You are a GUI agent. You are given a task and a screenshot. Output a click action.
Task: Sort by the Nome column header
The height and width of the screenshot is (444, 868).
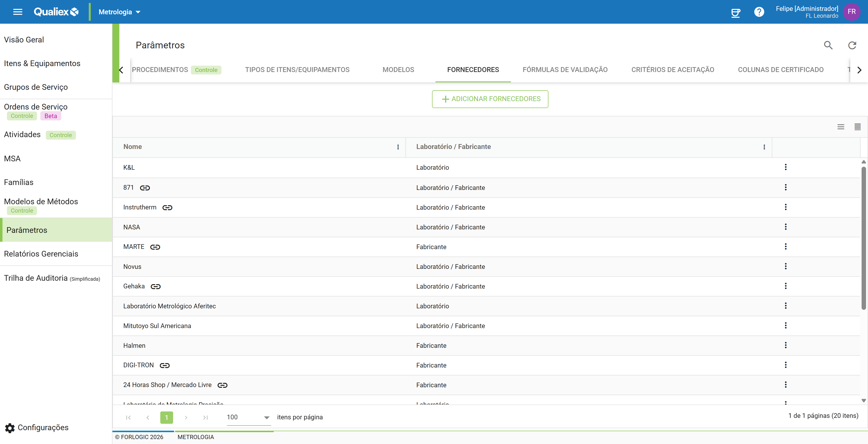pyautogui.click(x=132, y=147)
